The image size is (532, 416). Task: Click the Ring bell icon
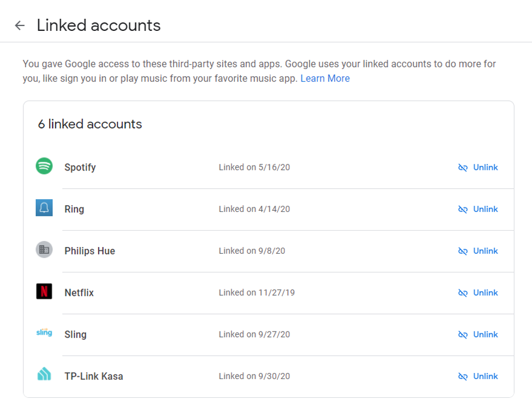[x=44, y=208]
